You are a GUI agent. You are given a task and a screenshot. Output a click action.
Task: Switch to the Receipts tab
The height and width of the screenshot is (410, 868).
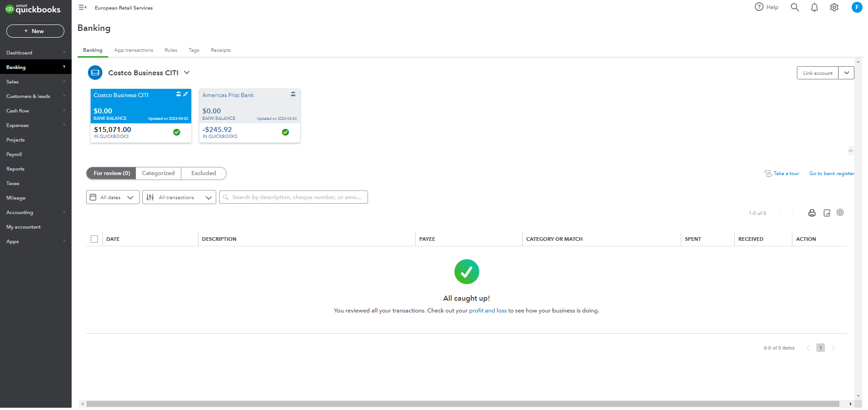click(221, 50)
